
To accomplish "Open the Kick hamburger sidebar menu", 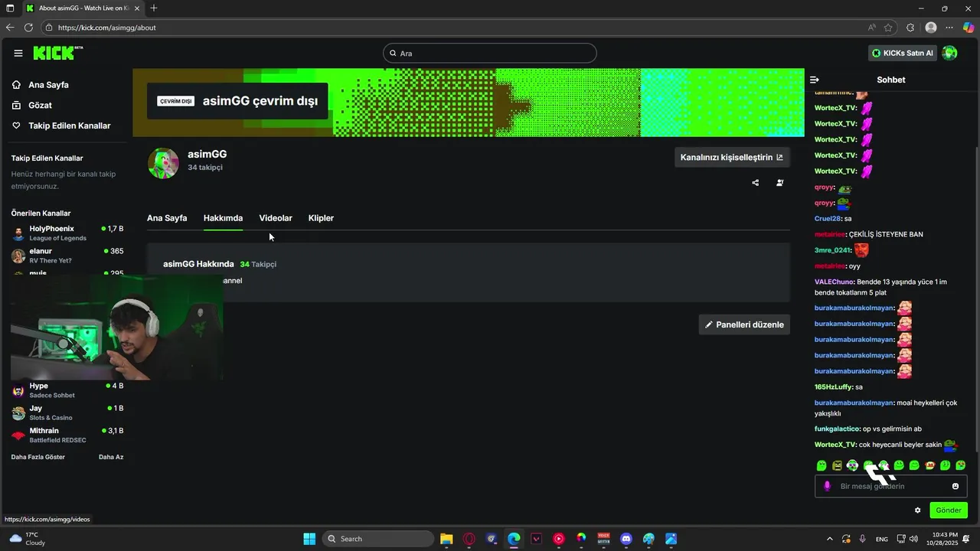I will 18,53.
